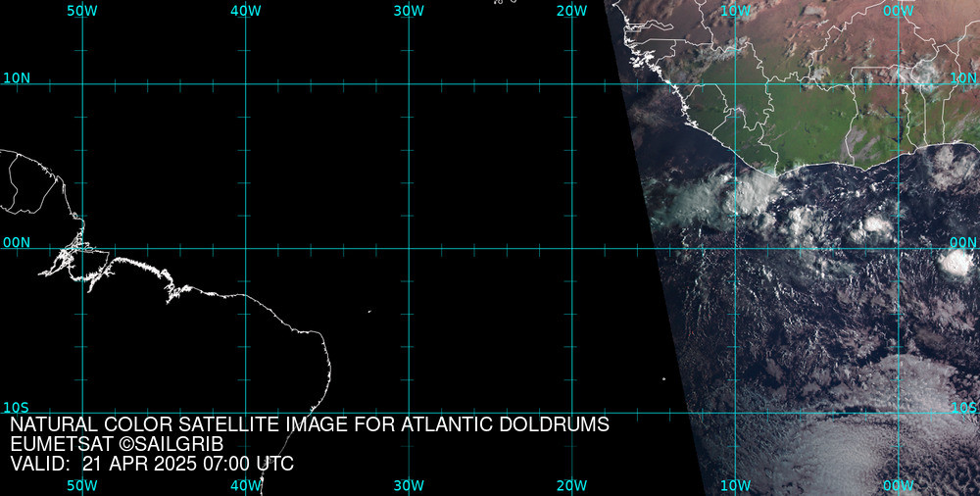Click the 10S label on left edge
Screen dimensions: 980x496
[17, 408]
